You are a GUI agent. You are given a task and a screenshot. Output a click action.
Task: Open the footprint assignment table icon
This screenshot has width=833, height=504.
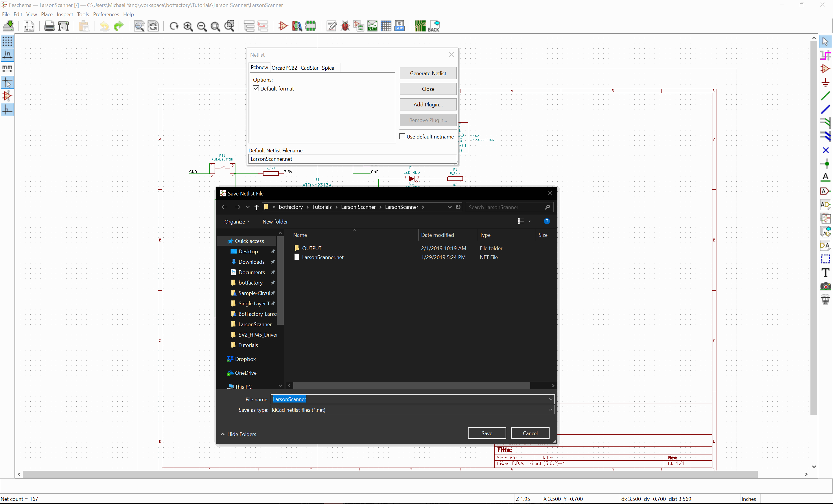358,26
